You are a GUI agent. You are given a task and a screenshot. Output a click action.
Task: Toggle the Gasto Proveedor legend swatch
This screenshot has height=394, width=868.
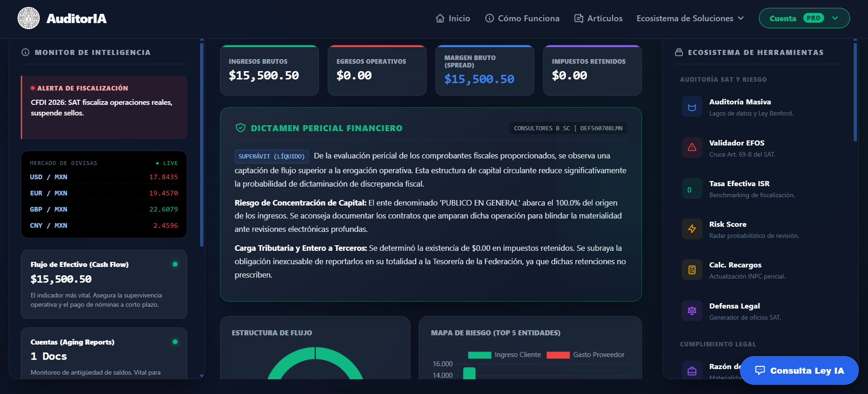[x=558, y=355]
